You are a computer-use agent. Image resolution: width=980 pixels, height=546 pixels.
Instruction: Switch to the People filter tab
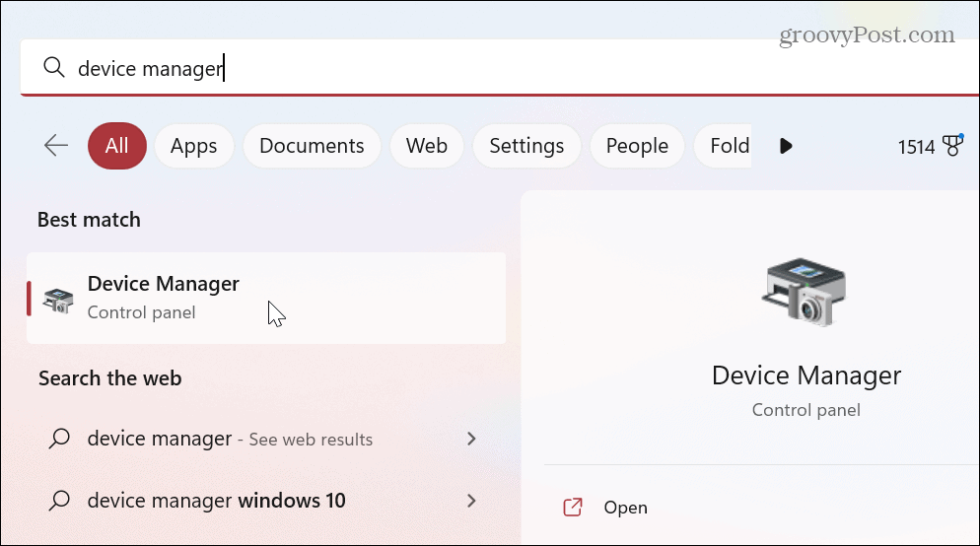pyautogui.click(x=637, y=146)
